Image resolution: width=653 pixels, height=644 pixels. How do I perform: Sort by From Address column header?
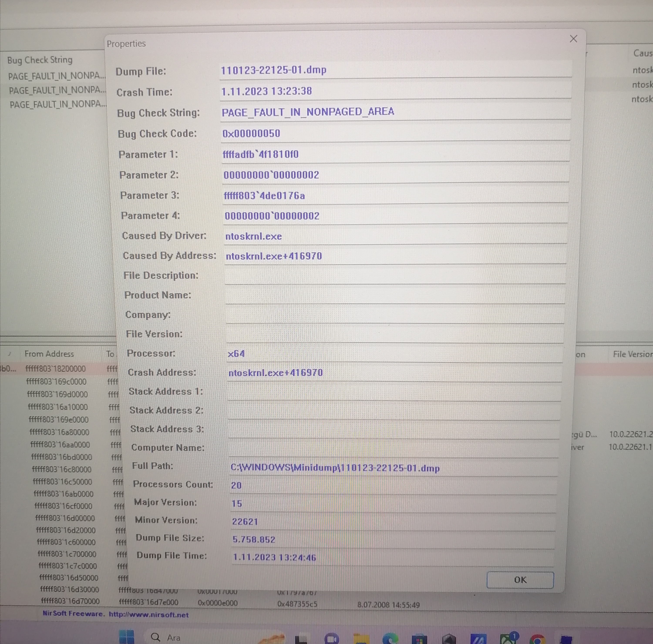click(49, 354)
